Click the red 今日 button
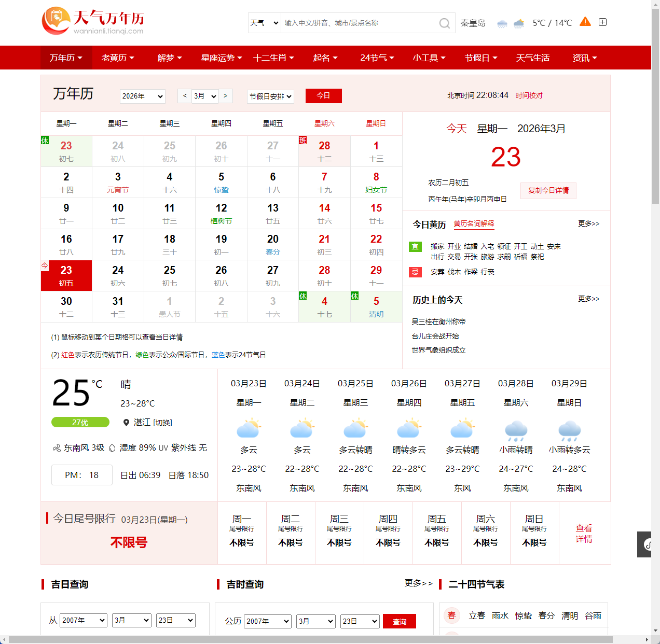The width and height of the screenshot is (660, 644). click(324, 96)
